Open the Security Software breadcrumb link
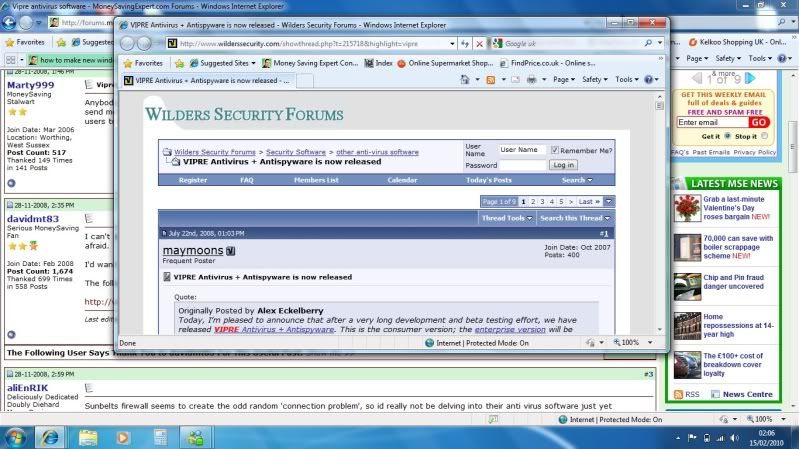Viewport: 799px width, 449px height. coord(296,152)
